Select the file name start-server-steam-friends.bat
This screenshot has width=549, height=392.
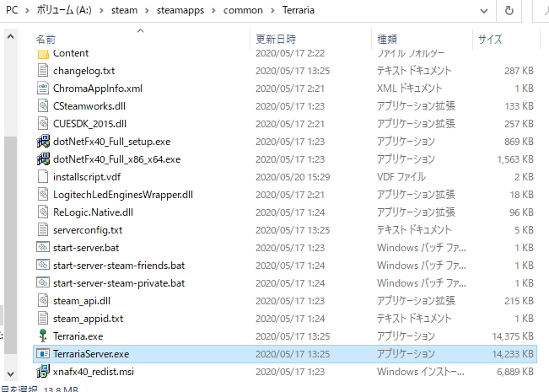coord(119,266)
